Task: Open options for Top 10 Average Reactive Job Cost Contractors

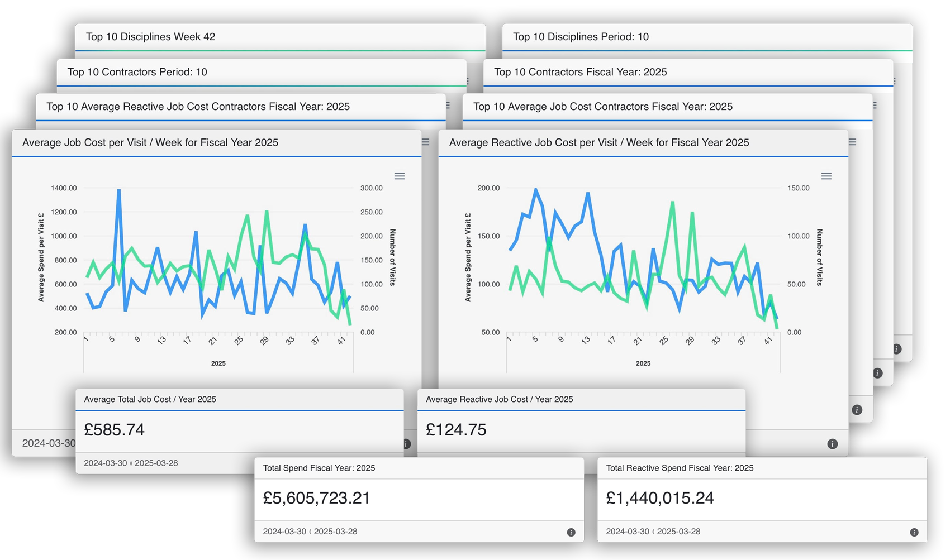Action: [448, 106]
